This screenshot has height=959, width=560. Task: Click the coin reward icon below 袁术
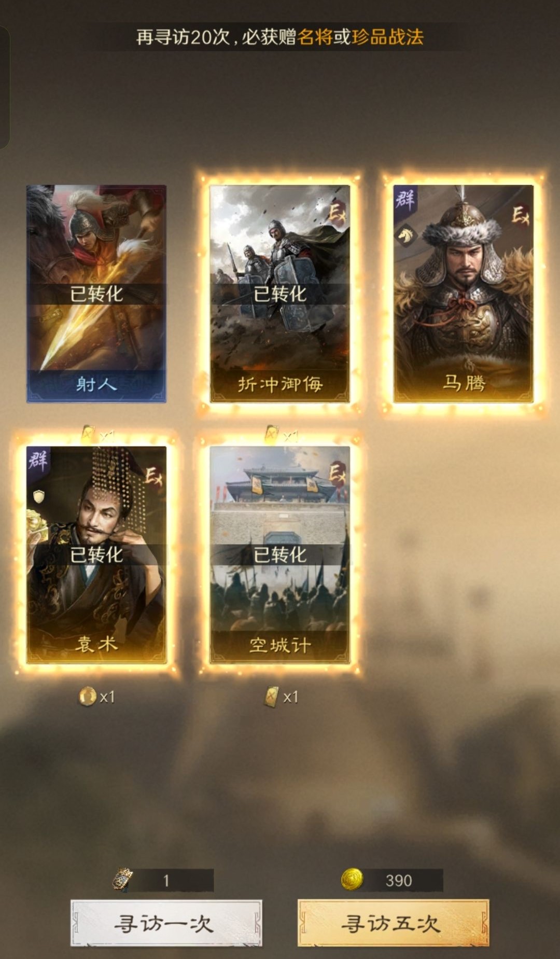pos(88,696)
